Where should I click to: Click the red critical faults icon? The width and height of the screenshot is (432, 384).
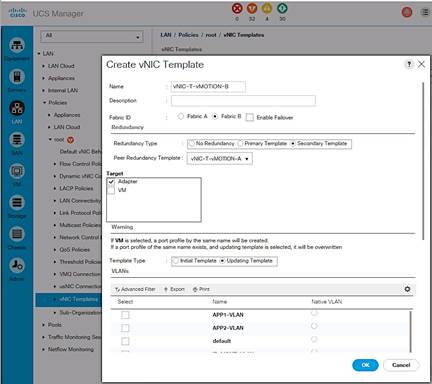coord(237,8)
